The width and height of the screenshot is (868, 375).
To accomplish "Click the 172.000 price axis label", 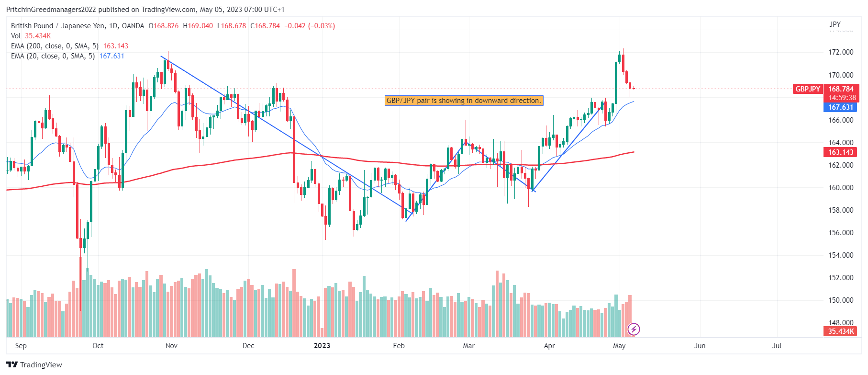I will (x=841, y=52).
